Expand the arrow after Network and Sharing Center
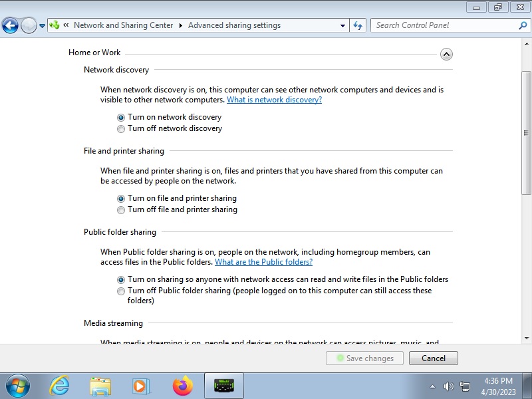 pos(180,25)
